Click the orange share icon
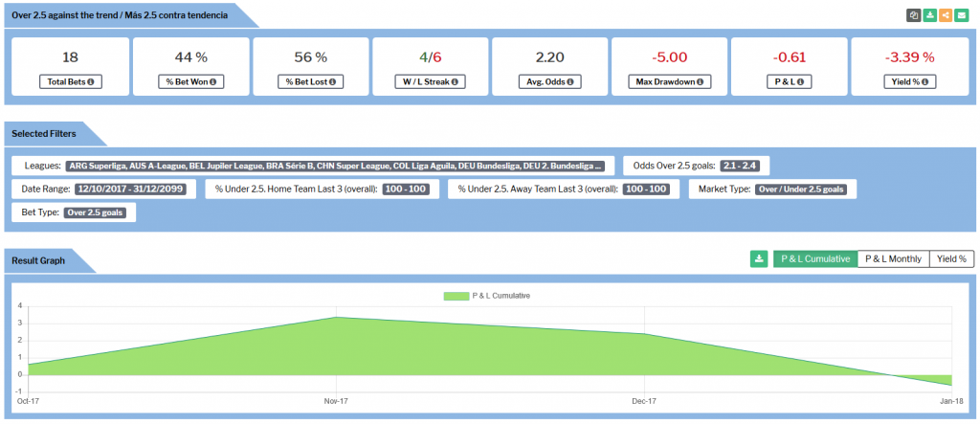The image size is (980, 424). [x=946, y=15]
